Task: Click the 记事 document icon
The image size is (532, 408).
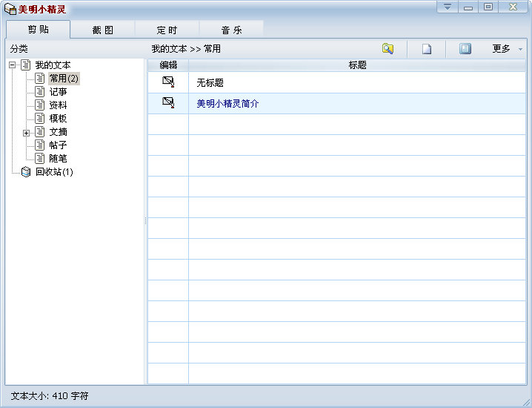Action: (40, 92)
